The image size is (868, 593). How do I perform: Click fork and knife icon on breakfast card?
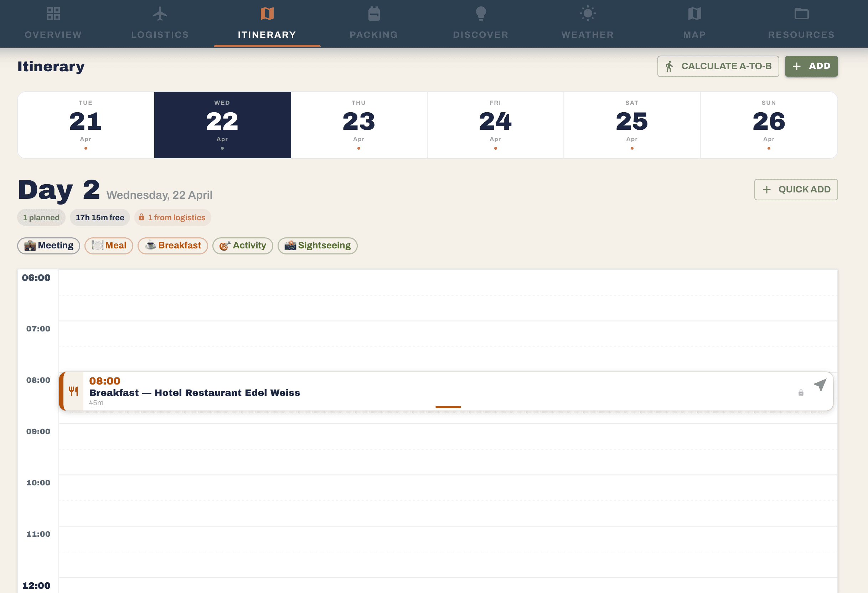pos(73,391)
